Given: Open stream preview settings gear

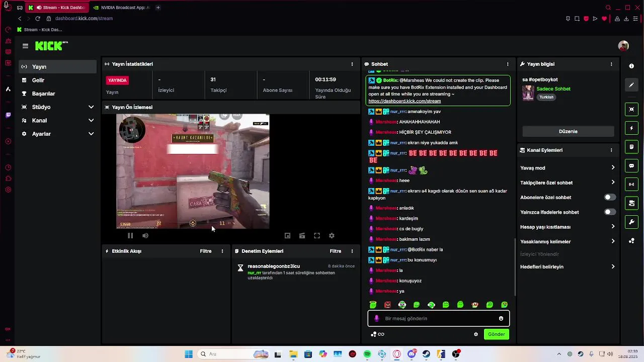Looking at the screenshot, I should pyautogui.click(x=332, y=235).
